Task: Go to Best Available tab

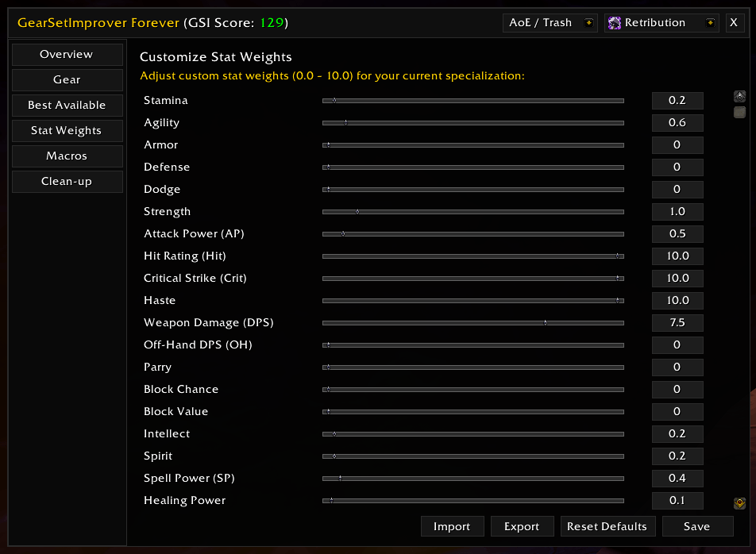Action: [x=67, y=105]
